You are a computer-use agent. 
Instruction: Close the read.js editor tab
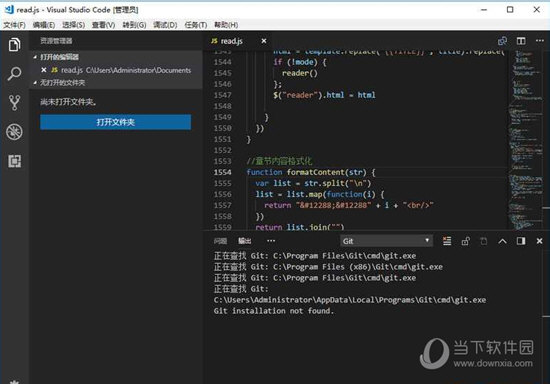(264, 41)
